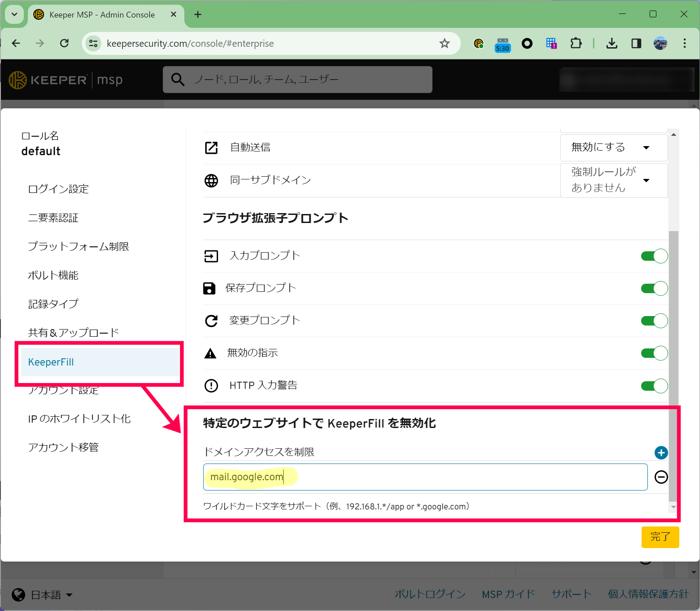Remove the mail.google.com domain entry
The width and height of the screenshot is (700, 611).
click(661, 477)
